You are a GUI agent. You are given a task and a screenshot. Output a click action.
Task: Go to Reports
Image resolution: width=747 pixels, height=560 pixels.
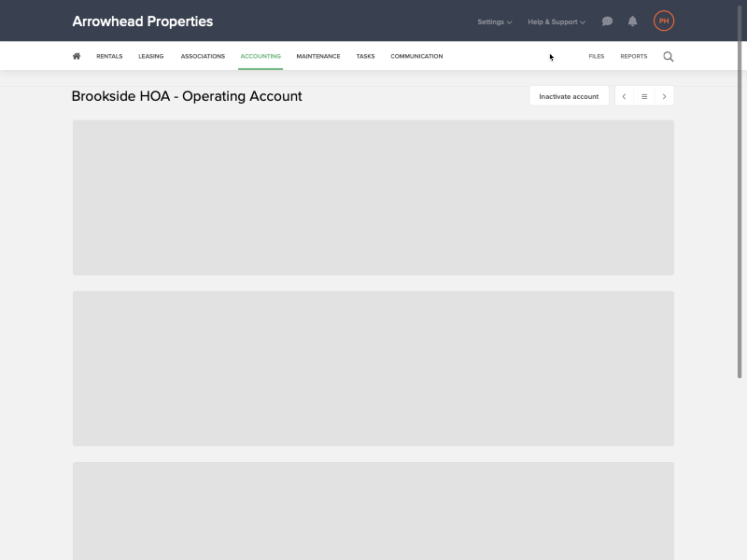(x=634, y=56)
